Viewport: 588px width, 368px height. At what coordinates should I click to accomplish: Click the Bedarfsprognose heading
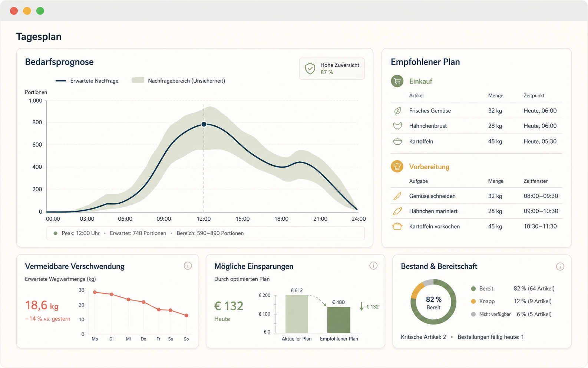click(59, 62)
